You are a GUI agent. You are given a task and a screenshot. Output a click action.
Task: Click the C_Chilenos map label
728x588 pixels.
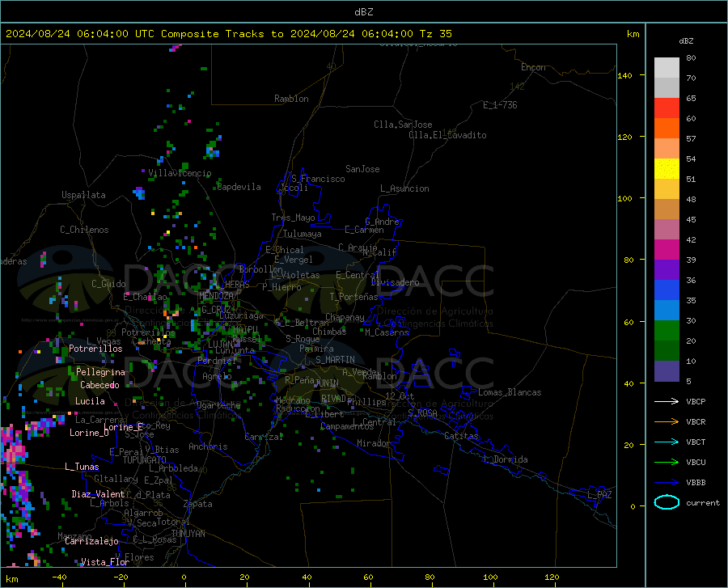tap(84, 230)
